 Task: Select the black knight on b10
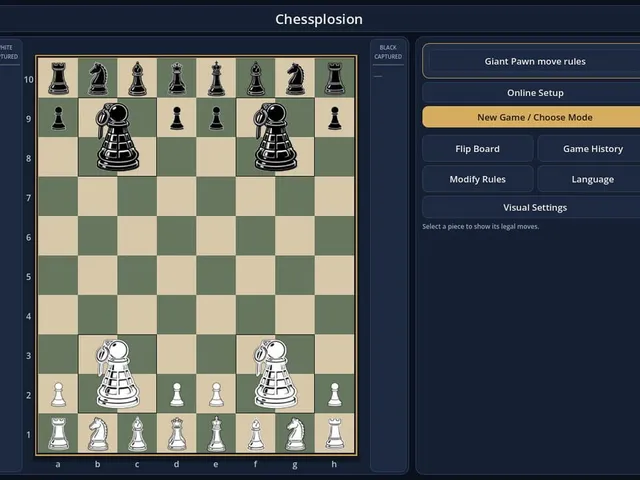(98, 78)
